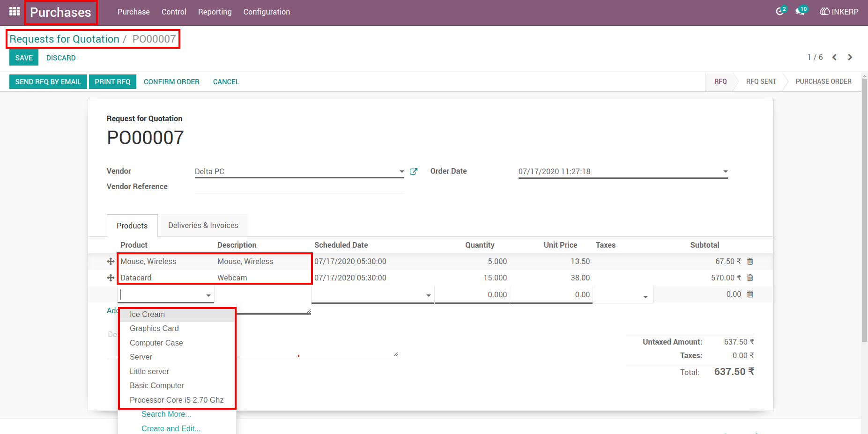Open the Taxes dropdown on new line
Screen dimensions: 868x434
click(x=645, y=297)
